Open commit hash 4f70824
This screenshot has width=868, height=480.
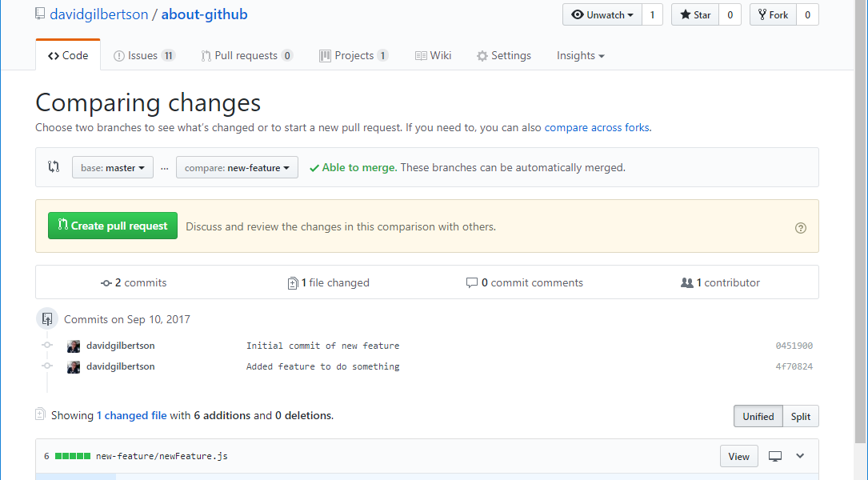(x=794, y=366)
